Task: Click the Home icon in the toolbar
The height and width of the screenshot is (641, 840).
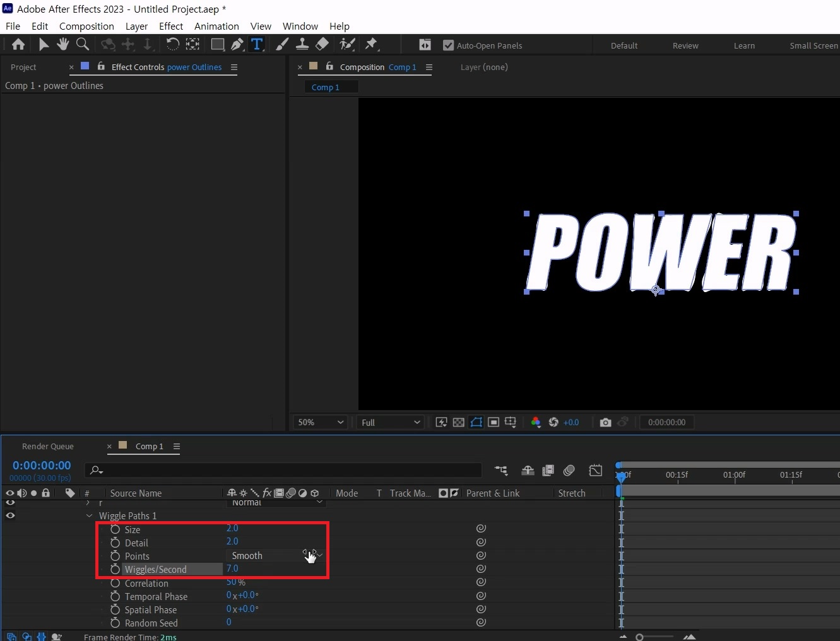Action: 18,45
